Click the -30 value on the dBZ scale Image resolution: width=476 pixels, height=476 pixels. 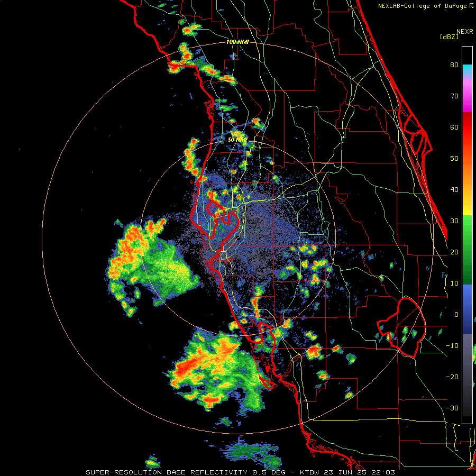pyautogui.click(x=452, y=408)
